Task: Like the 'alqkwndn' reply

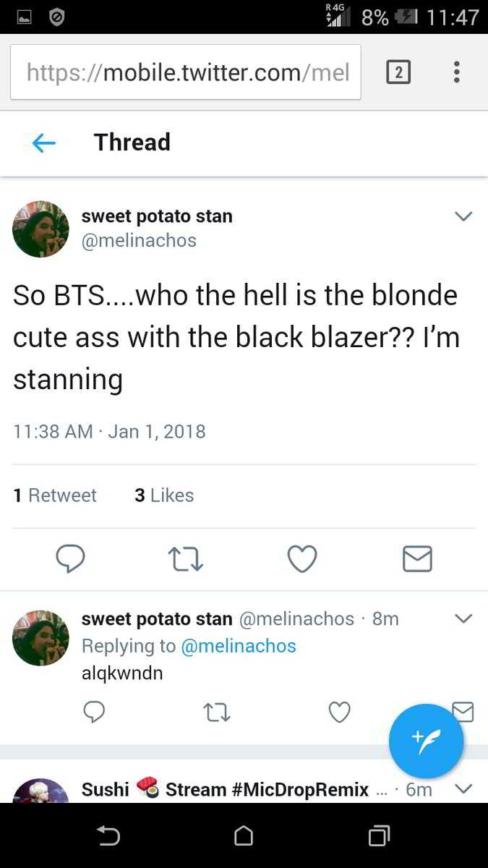Action: pyautogui.click(x=339, y=712)
